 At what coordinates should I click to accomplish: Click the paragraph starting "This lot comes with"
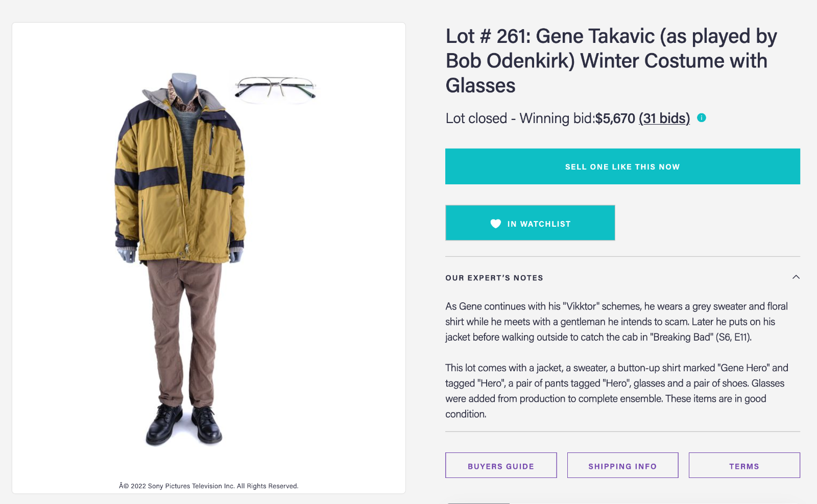616,391
